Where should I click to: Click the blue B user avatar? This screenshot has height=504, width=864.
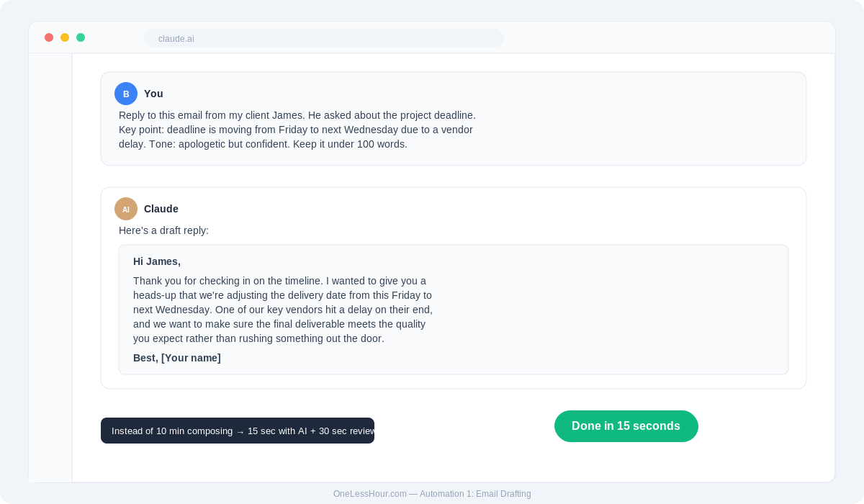[x=126, y=94]
